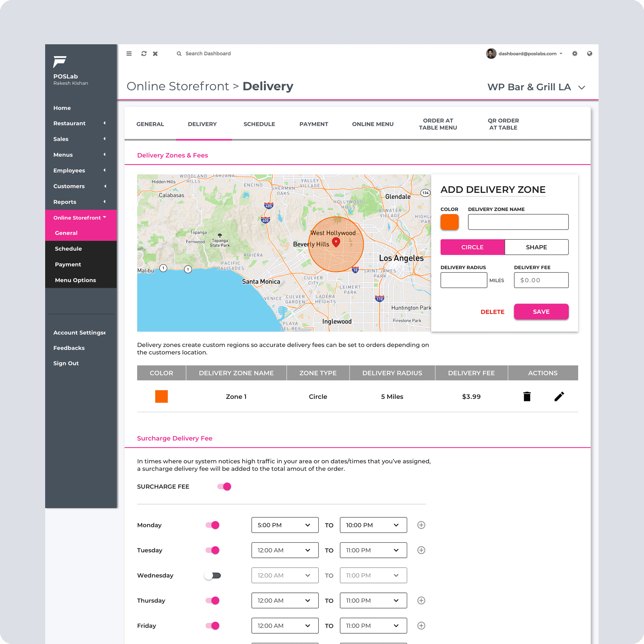Open settings gear icon in header

coord(575,54)
